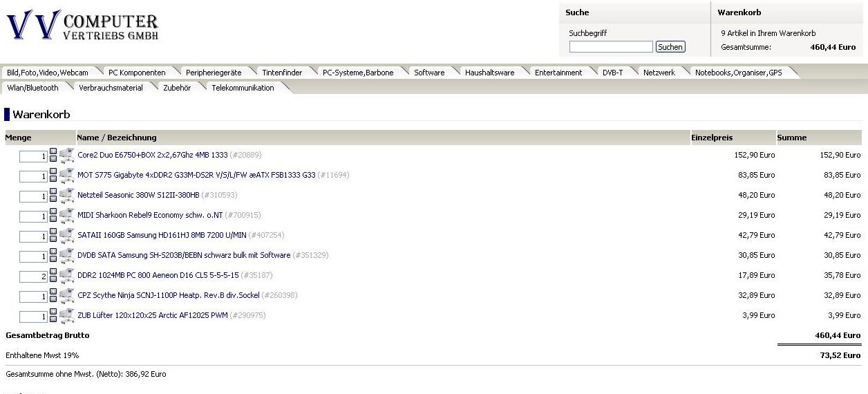Open the DVB-T category tab
The height and width of the screenshot is (394, 868).
612,73
